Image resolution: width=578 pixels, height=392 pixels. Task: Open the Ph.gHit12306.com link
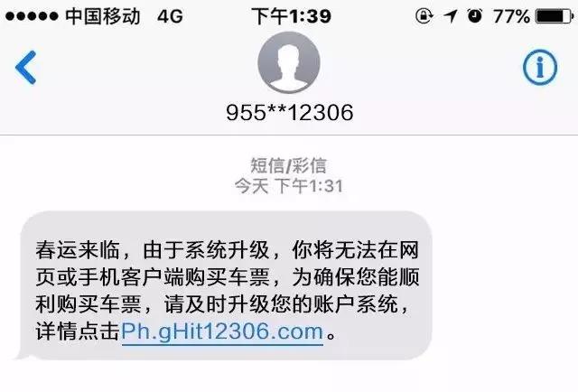pyautogui.click(x=222, y=331)
